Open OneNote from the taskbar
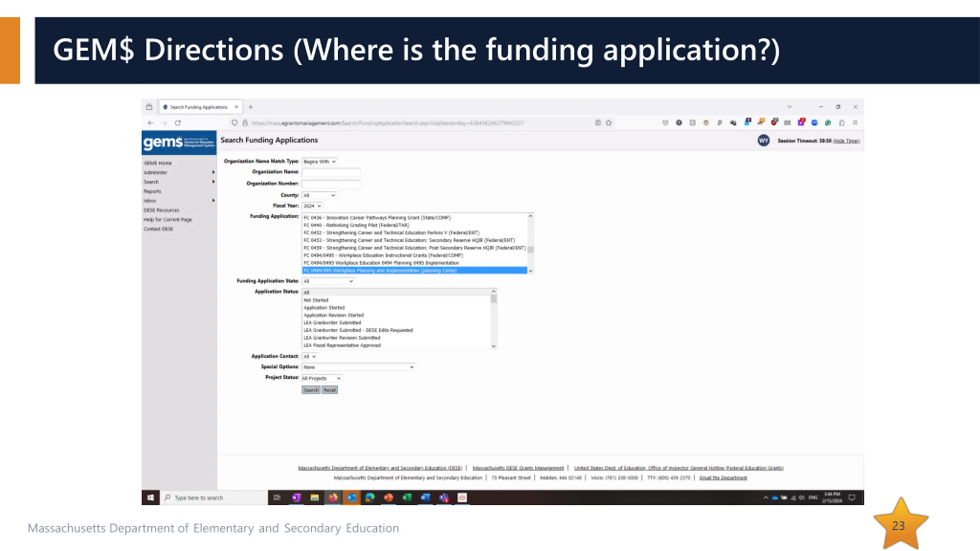Screen dimensions: 980x551 point(296,497)
